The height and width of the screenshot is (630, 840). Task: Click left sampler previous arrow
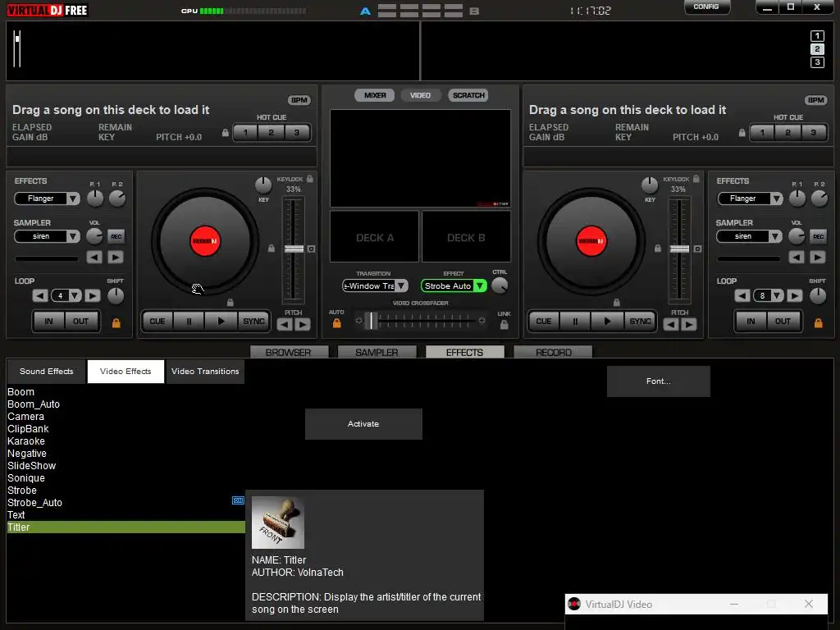95,257
